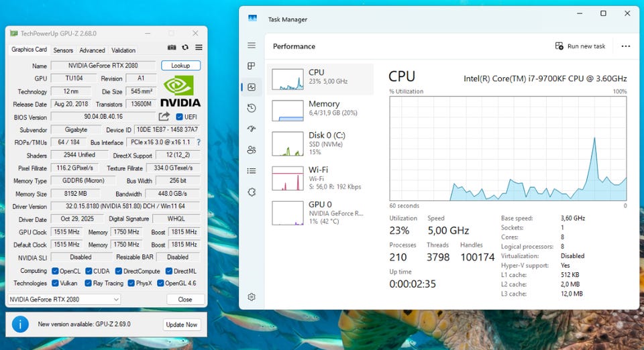Click the Release Date value Aug 20, 2018
Image resolution: width=644 pixels, height=350 pixels.
click(x=72, y=104)
